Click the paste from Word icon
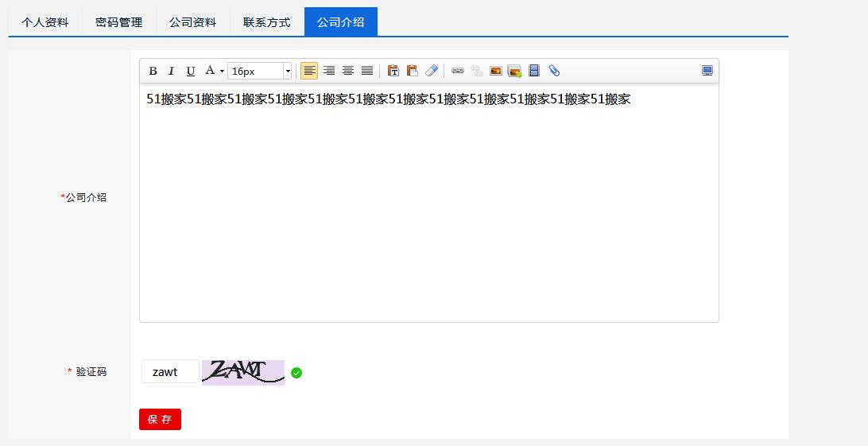868x446 pixels. pos(412,71)
